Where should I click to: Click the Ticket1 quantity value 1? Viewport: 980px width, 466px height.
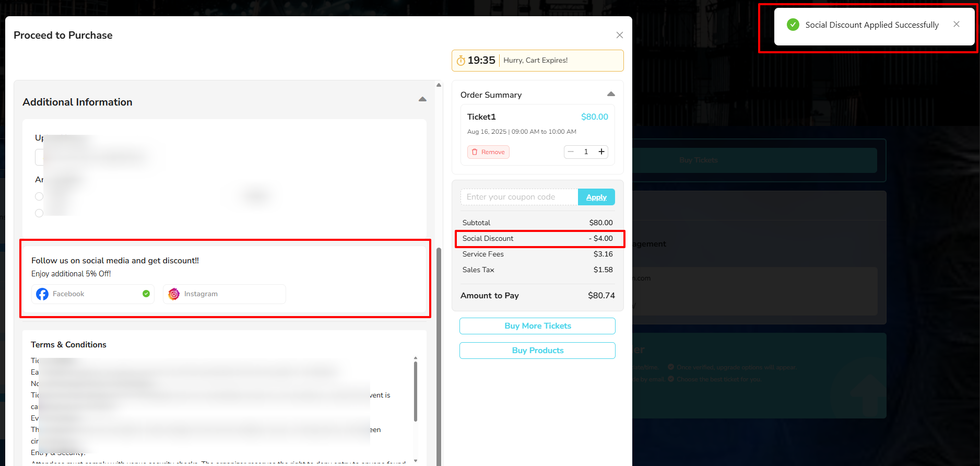[586, 152]
